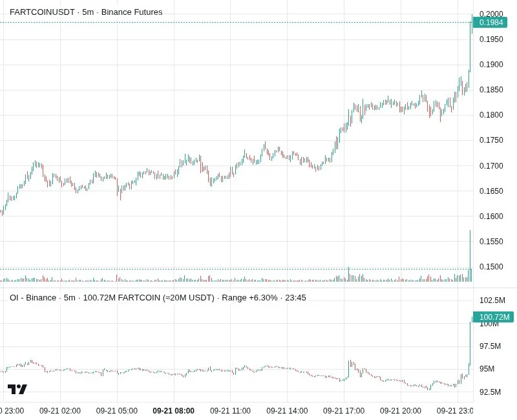
Task: Click the bold 09-21 08:00 time label
Action: coord(173,411)
